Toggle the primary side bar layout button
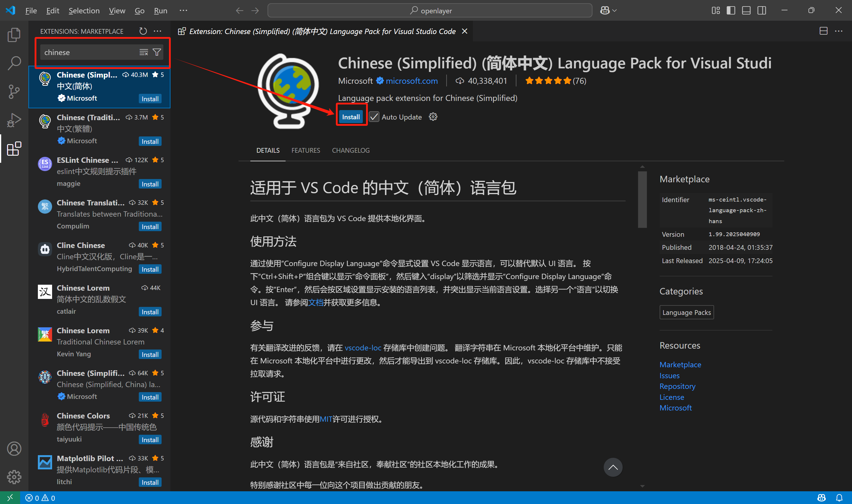This screenshot has height=504, width=852. (731, 11)
